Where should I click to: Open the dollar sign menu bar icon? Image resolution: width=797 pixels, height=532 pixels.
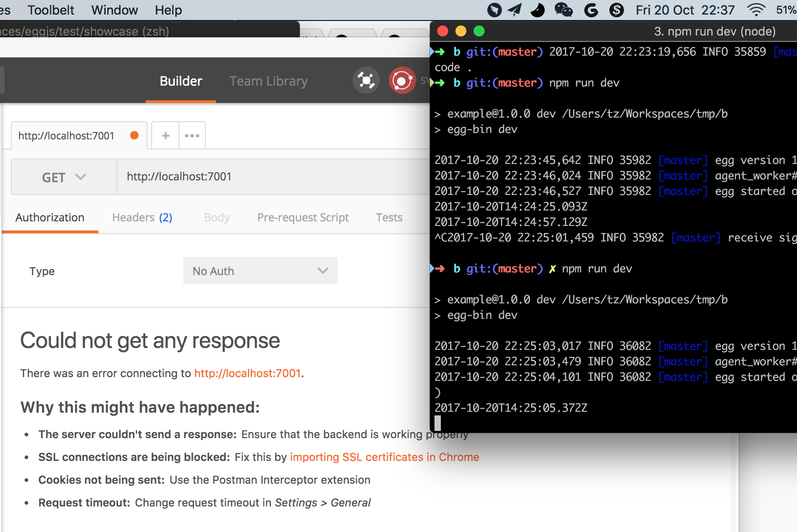pos(617,10)
